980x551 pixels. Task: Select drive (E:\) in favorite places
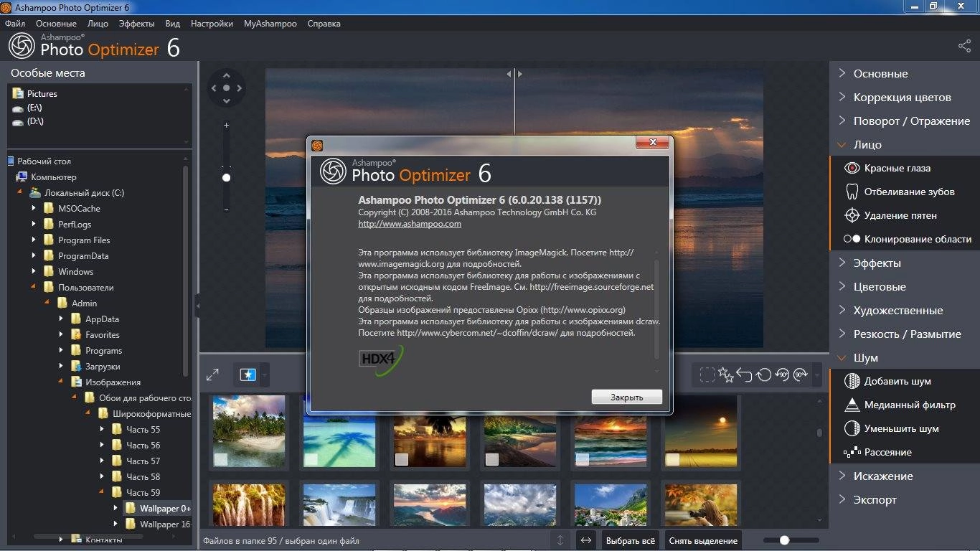[35, 107]
